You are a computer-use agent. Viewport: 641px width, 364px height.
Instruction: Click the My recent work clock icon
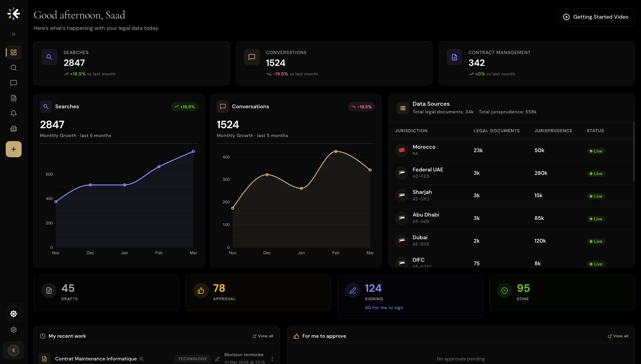[43, 336]
